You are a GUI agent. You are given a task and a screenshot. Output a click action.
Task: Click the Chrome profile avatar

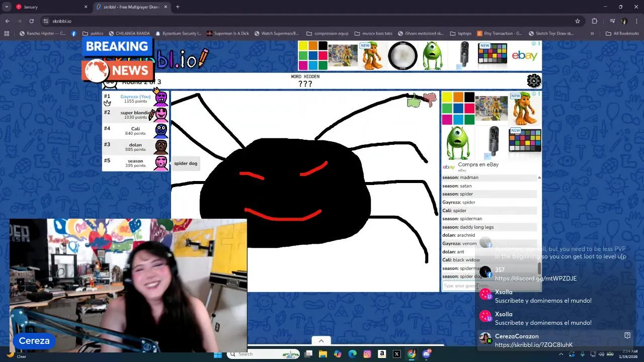624,21
